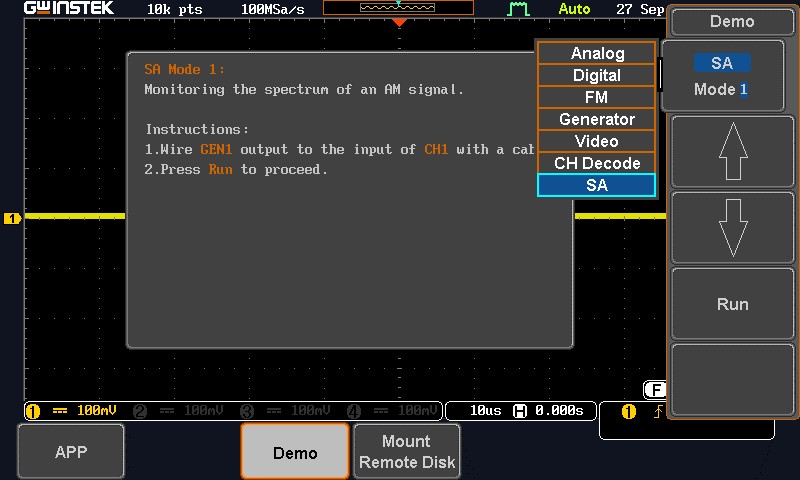Pick CH Decode from the demo list
Screen dimensions: 800x480
tap(597, 164)
